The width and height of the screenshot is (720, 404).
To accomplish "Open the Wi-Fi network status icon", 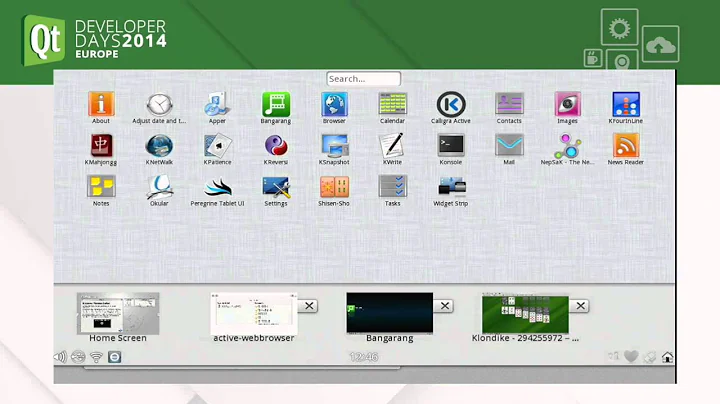I will pyautogui.click(x=96, y=357).
